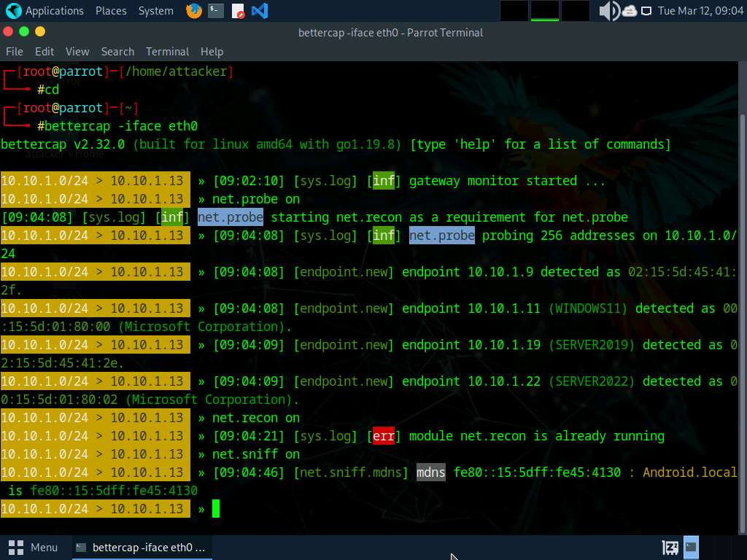Open the terminal launcher in top panel
The height and width of the screenshot is (560, 747).
pyautogui.click(x=215, y=11)
